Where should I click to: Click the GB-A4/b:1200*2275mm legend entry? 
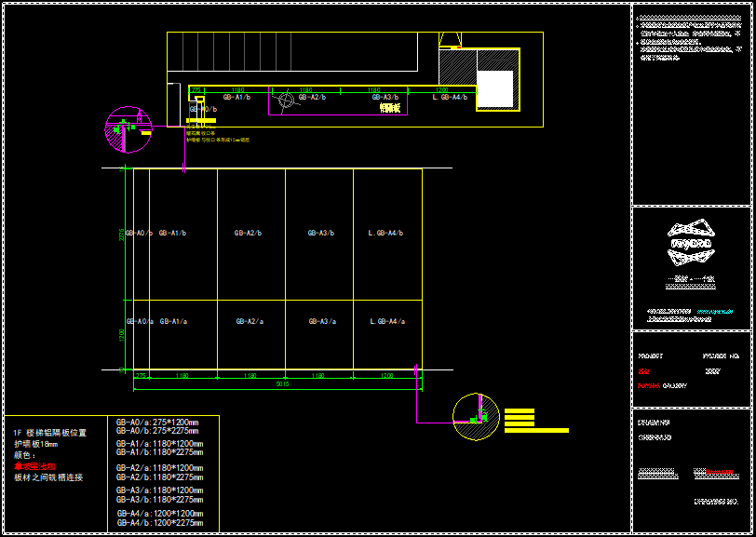(x=159, y=523)
